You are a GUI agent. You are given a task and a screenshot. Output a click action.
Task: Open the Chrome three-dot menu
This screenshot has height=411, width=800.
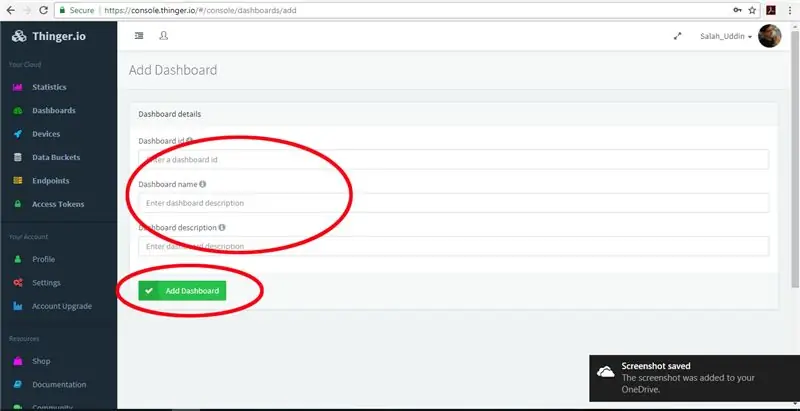point(790,10)
